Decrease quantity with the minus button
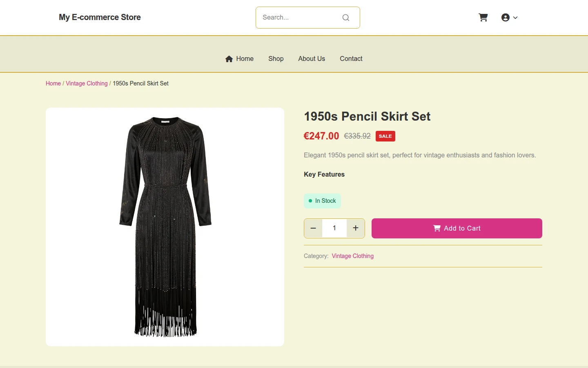 point(313,228)
